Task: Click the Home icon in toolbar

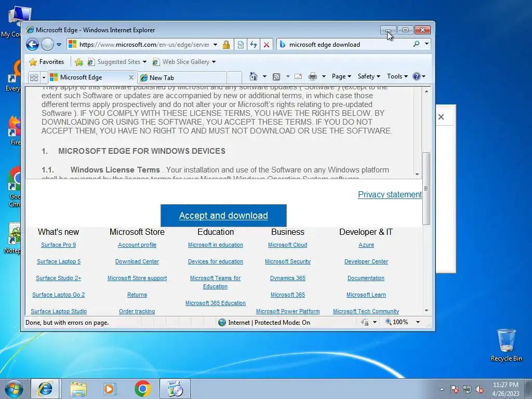Action: click(254, 76)
